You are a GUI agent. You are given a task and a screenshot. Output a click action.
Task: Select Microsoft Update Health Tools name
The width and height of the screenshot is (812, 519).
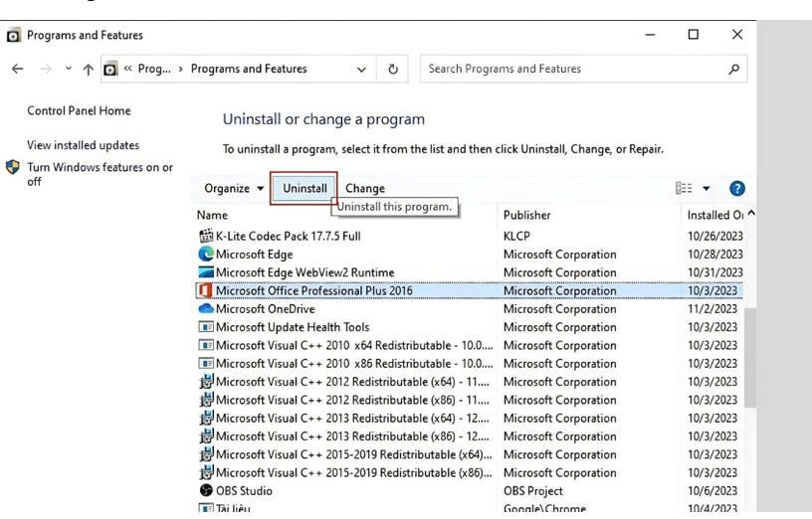click(x=293, y=327)
